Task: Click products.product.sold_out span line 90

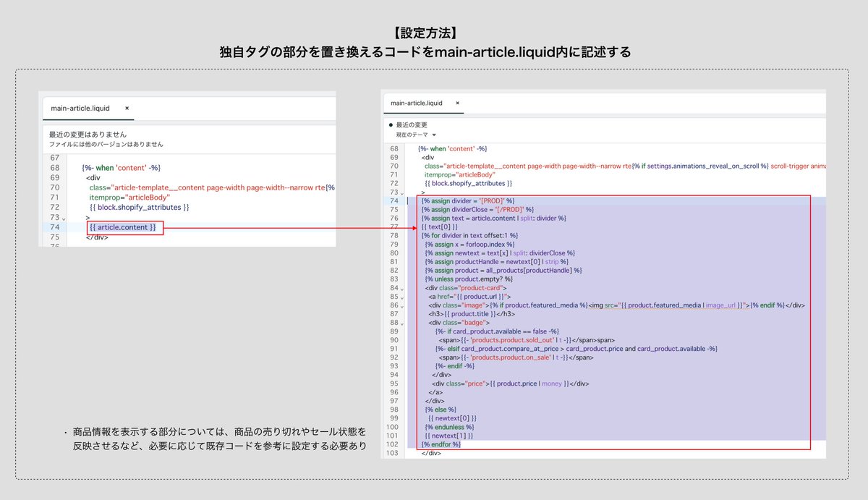Action: click(527, 340)
